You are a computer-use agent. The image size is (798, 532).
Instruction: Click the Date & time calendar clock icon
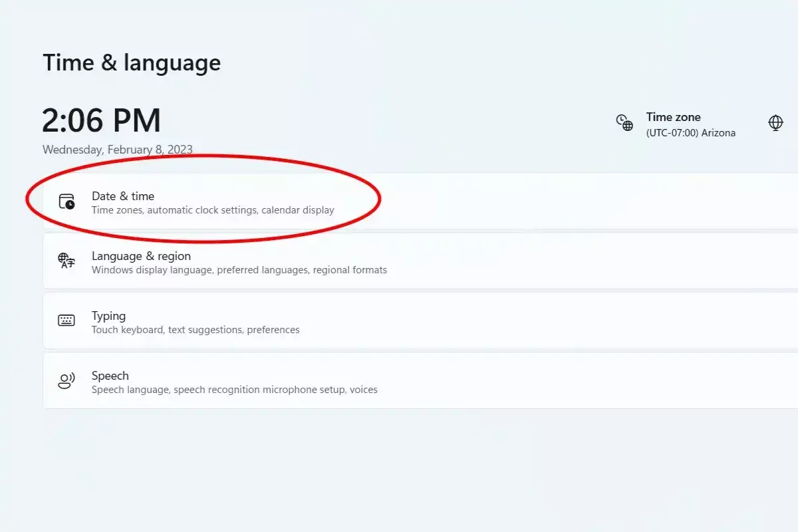[66, 201]
